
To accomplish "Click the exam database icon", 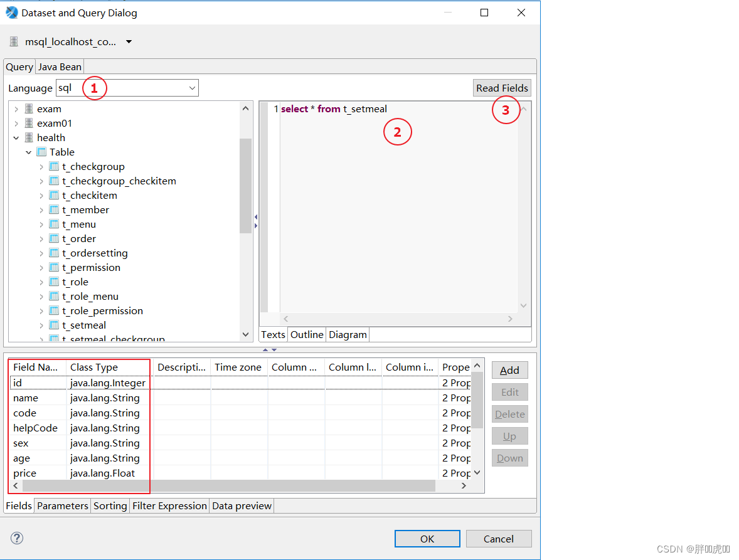I will [29, 108].
